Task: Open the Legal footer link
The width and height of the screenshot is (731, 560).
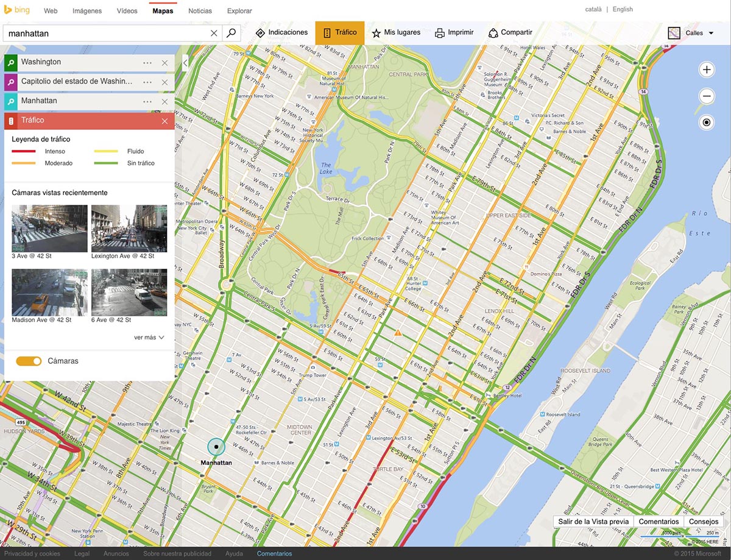Action: (82, 553)
